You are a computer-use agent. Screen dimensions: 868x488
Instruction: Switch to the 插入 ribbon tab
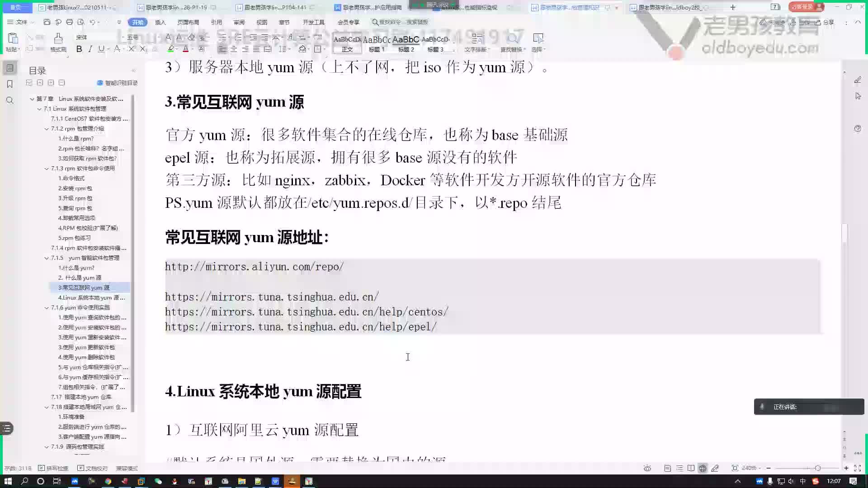pyautogui.click(x=160, y=22)
